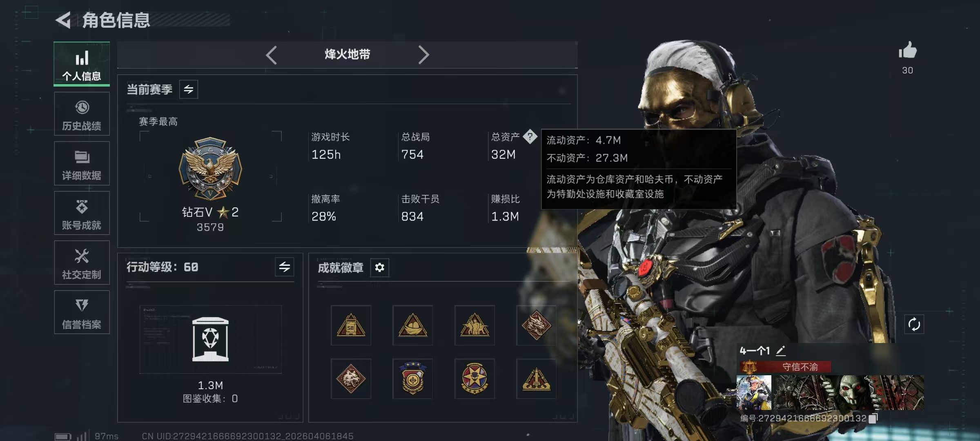Switch to the previous mode with the left chevron
Viewport: 980px width, 441px height.
(271, 55)
